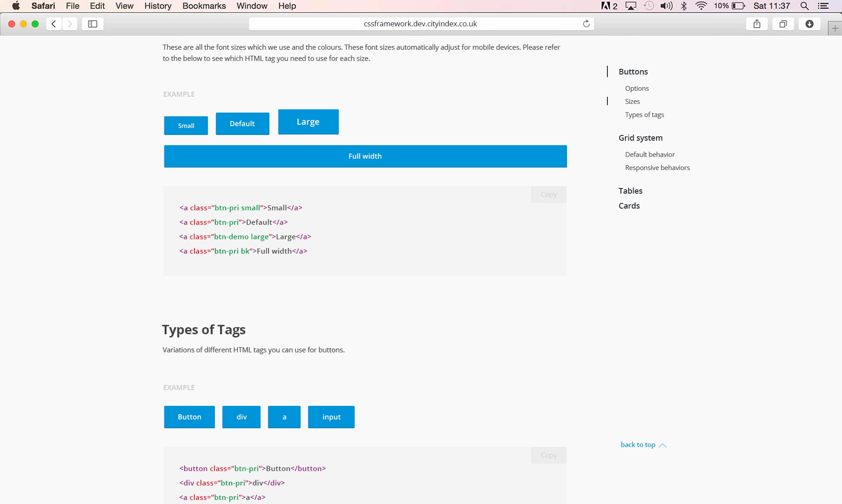Copy the sizes code snippet
Viewport: 842px width, 504px height.
pyautogui.click(x=548, y=195)
